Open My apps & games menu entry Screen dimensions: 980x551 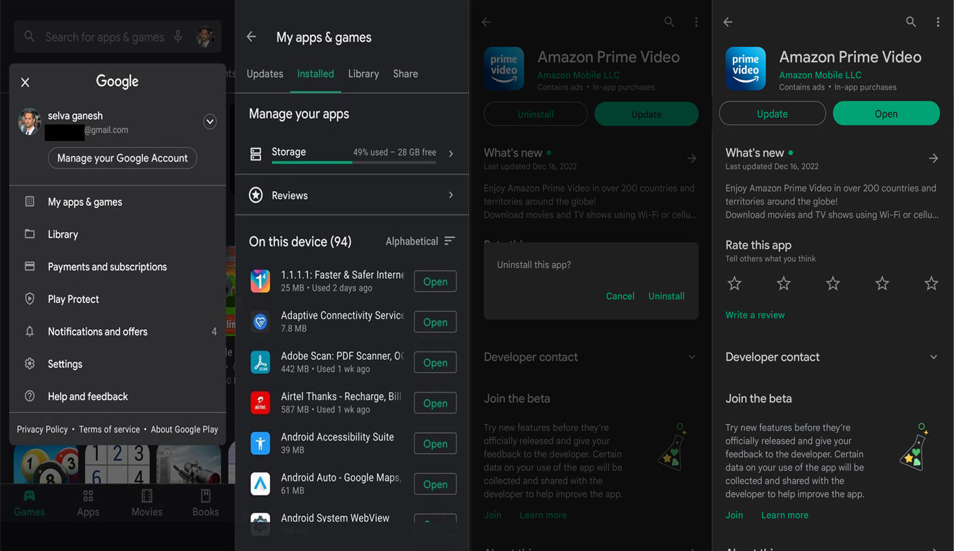(118, 202)
